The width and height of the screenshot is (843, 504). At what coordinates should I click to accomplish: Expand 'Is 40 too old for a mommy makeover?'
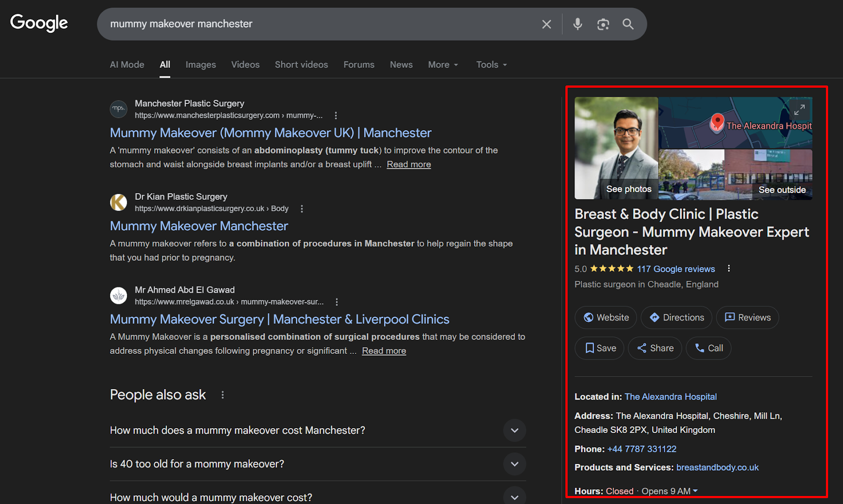(514, 464)
